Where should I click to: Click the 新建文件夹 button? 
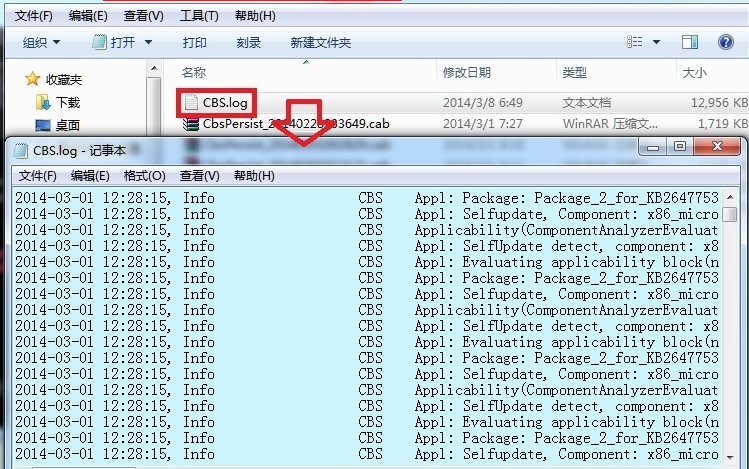(x=320, y=42)
